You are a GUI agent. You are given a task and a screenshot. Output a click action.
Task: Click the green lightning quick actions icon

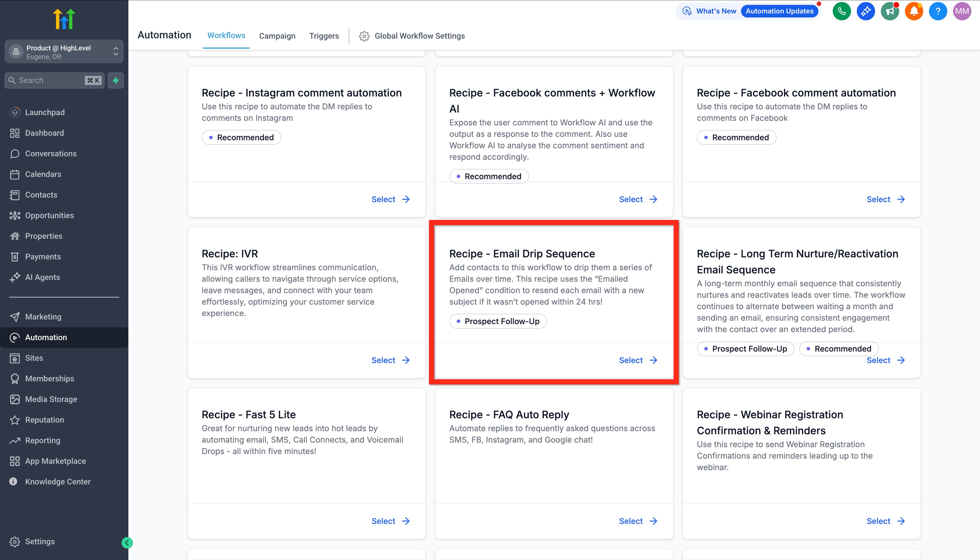pyautogui.click(x=115, y=80)
